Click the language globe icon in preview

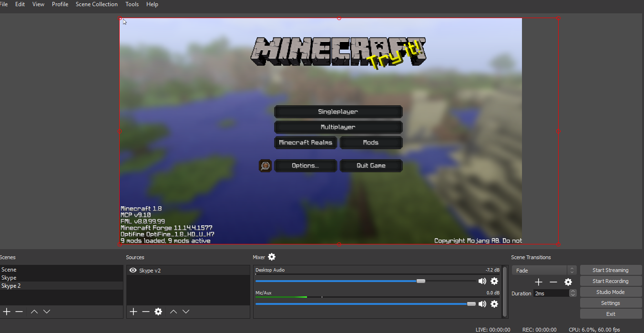[x=266, y=165]
